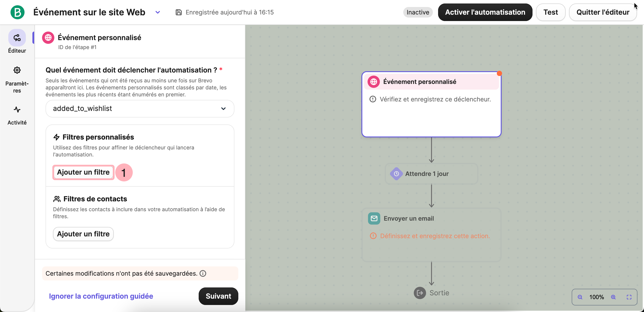Click Quitter l'éditeur button
Image resolution: width=644 pixels, height=312 pixels.
pos(603,12)
